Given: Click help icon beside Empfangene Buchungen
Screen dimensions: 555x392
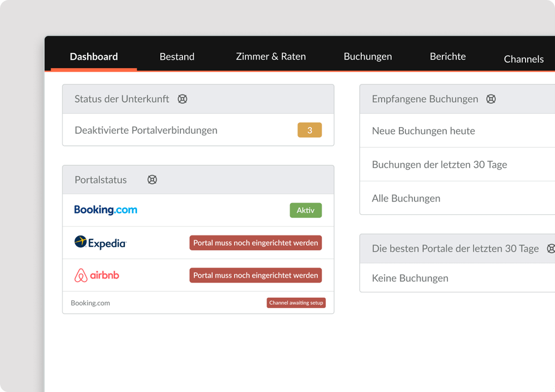Looking at the screenshot, I should click(x=491, y=99).
